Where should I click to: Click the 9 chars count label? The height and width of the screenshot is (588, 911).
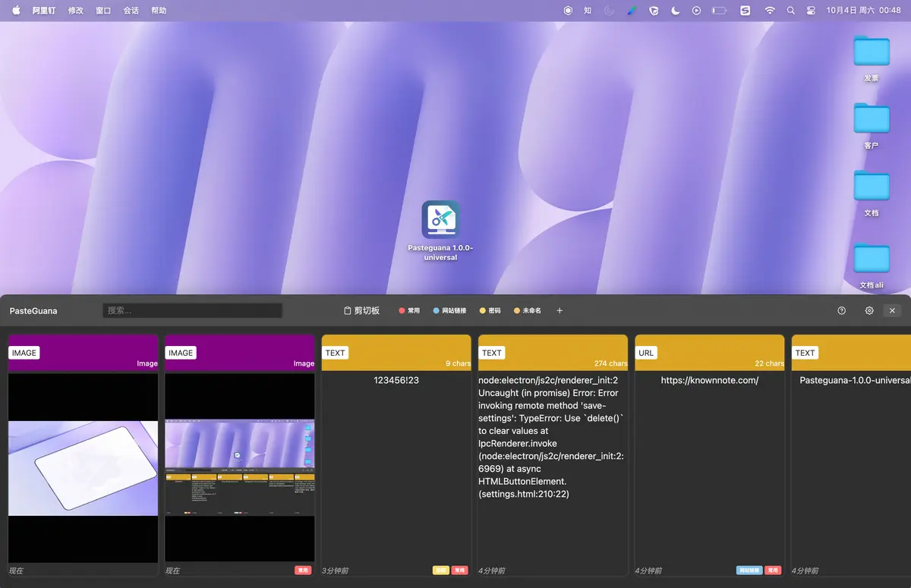[x=458, y=363]
